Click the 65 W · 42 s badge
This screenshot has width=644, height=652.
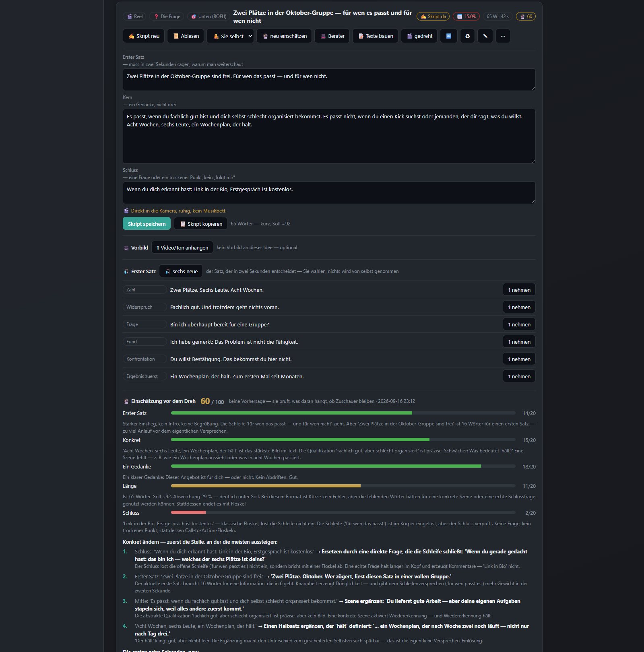pos(497,17)
